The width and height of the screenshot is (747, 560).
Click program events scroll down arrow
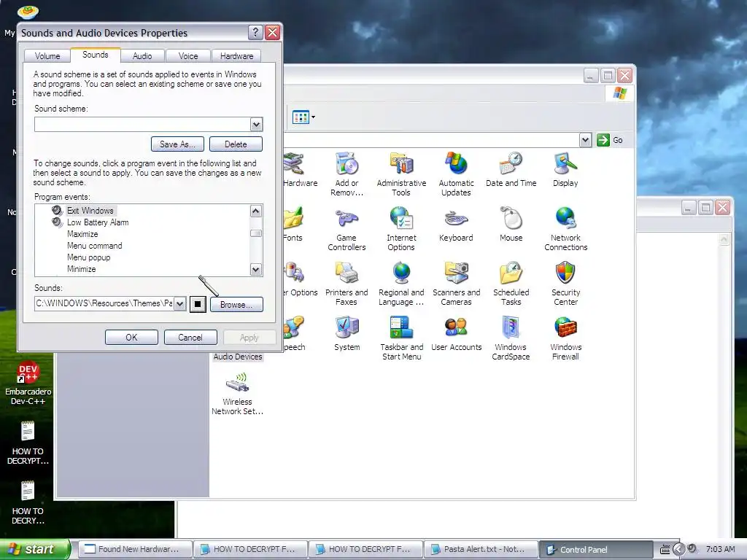(x=256, y=270)
